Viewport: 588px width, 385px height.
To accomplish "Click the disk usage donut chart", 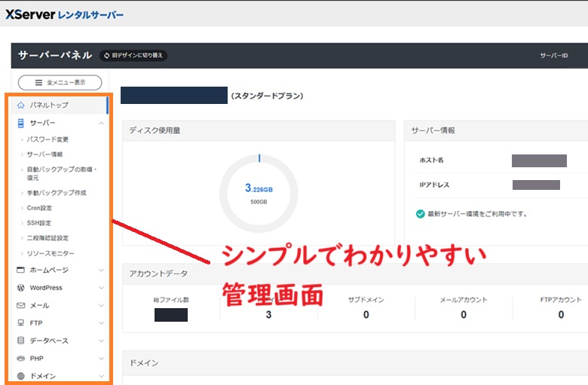I will click(259, 194).
